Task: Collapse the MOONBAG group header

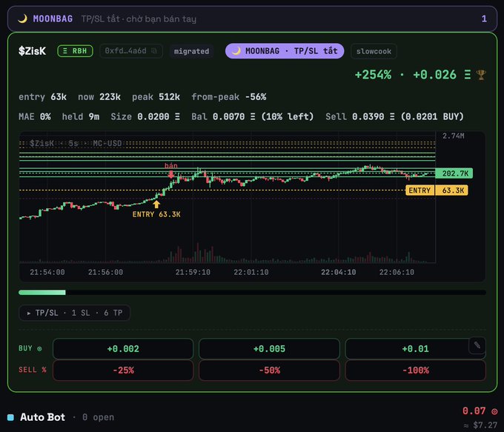Action: [252, 19]
